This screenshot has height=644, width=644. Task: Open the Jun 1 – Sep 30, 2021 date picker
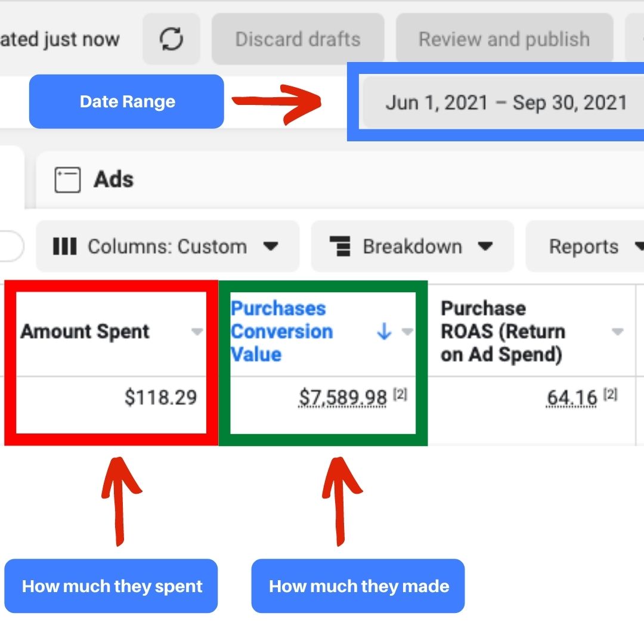point(506,102)
